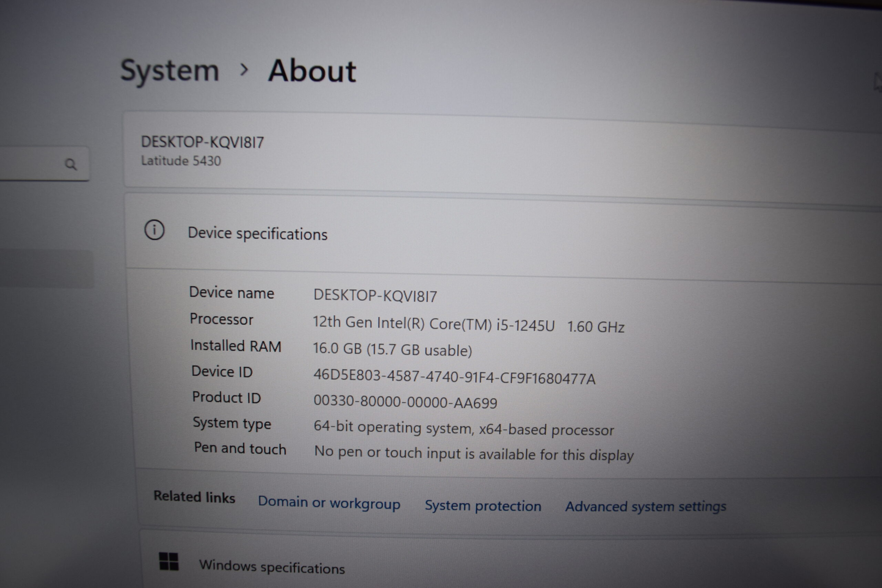Click the Device name label
The width and height of the screenshot is (882, 588).
(x=232, y=292)
